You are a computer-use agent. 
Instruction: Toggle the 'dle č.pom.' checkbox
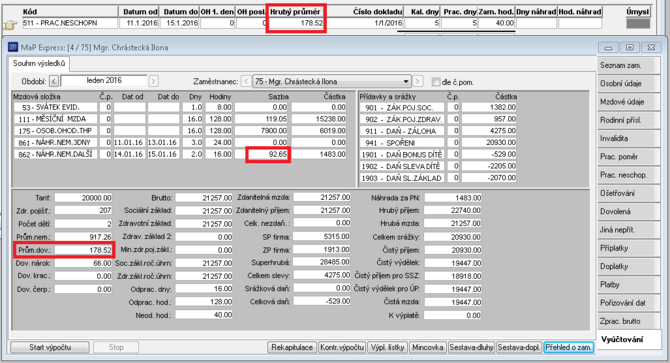coord(436,82)
